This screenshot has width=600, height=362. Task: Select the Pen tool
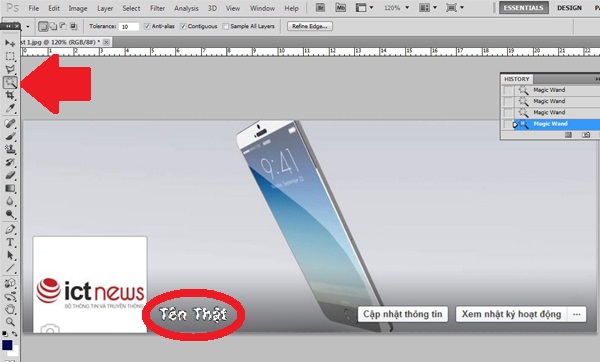click(x=10, y=230)
